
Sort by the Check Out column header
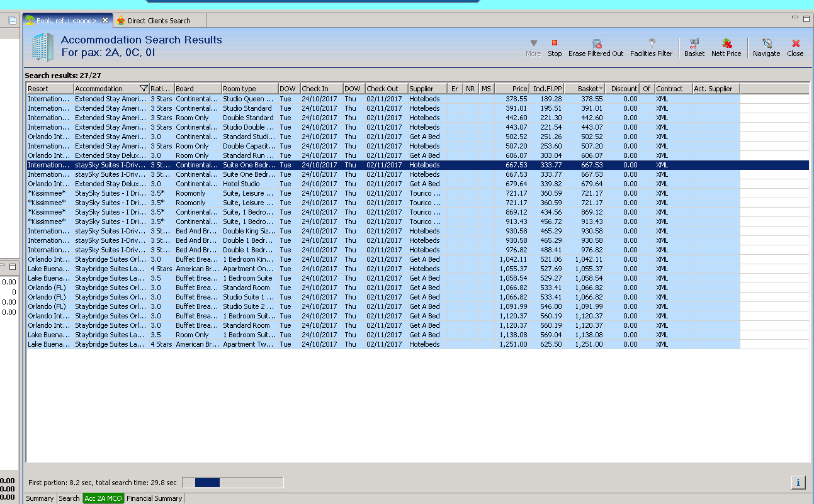click(387, 89)
